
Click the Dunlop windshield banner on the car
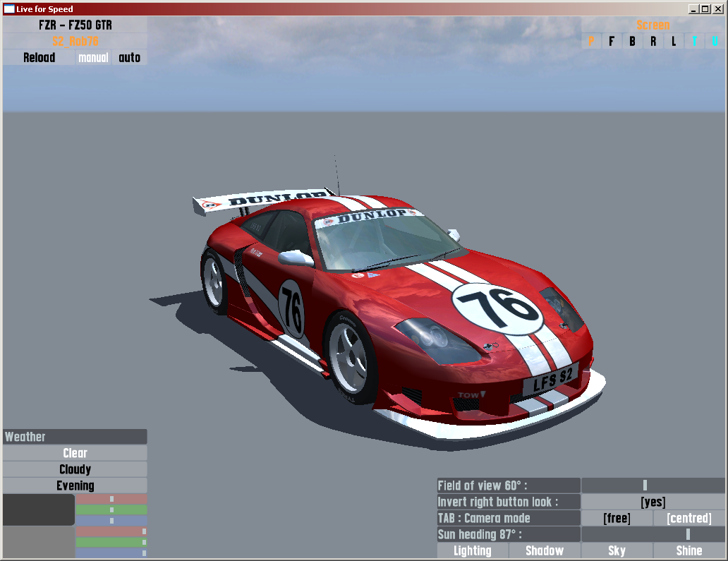point(369,217)
